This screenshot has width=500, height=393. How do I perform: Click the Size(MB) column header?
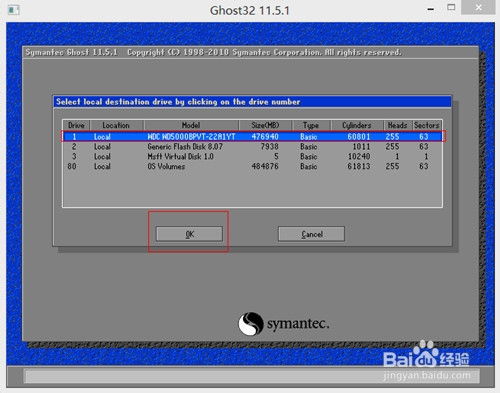pyautogui.click(x=265, y=125)
